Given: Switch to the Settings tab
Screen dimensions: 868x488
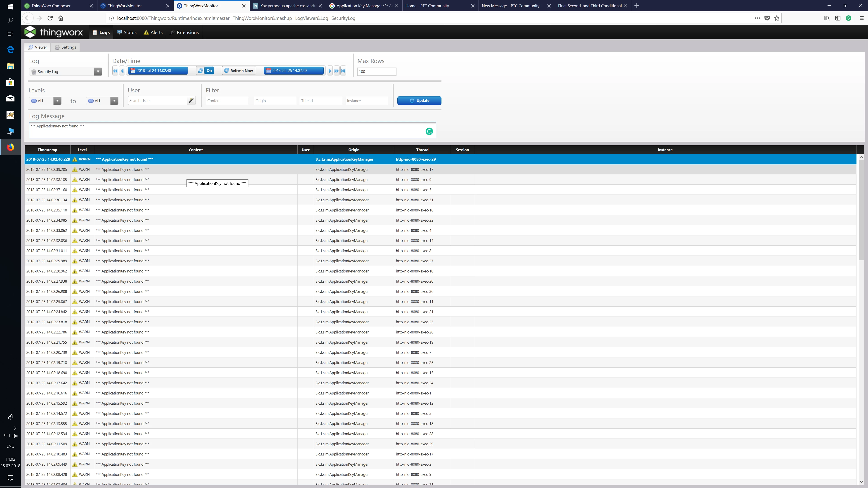Looking at the screenshot, I should (x=66, y=47).
